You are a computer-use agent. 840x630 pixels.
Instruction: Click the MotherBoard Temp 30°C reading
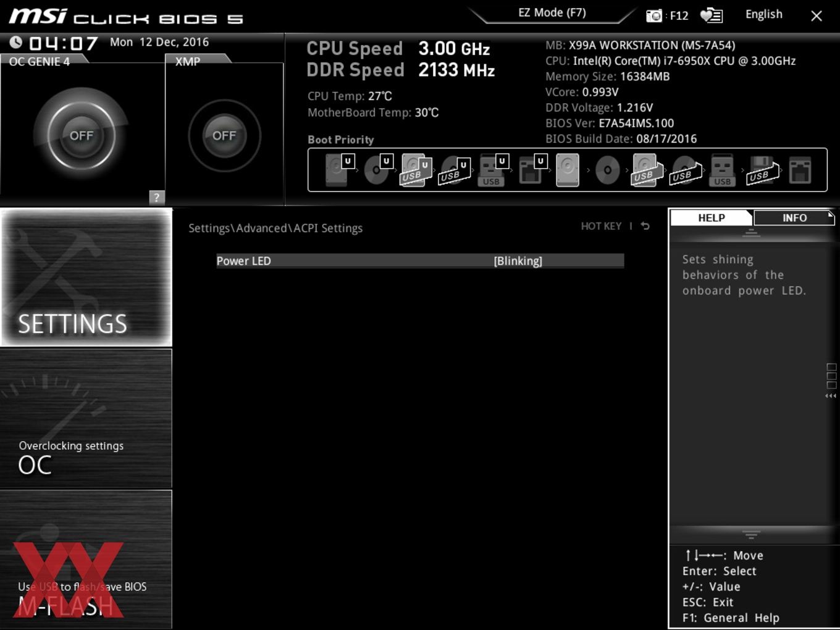coord(373,112)
